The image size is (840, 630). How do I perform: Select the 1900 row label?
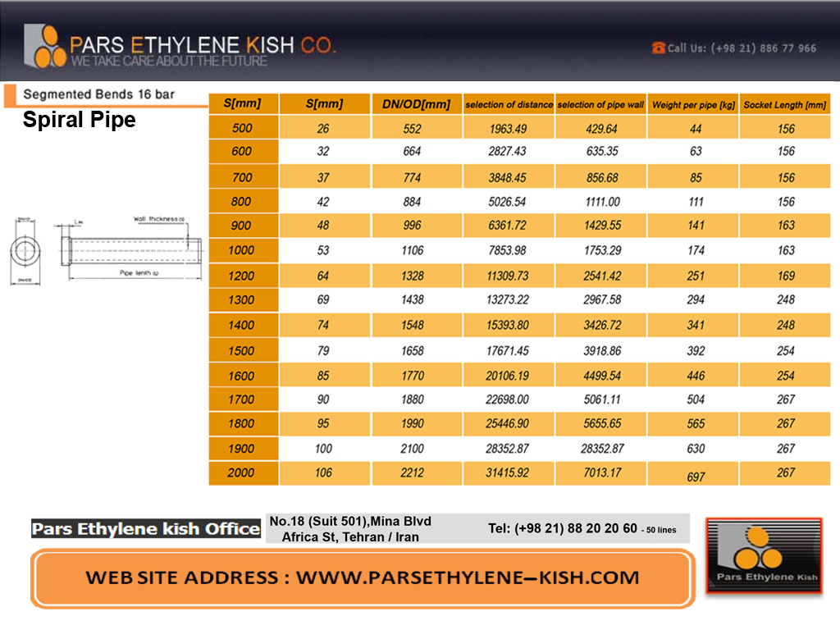point(241,449)
